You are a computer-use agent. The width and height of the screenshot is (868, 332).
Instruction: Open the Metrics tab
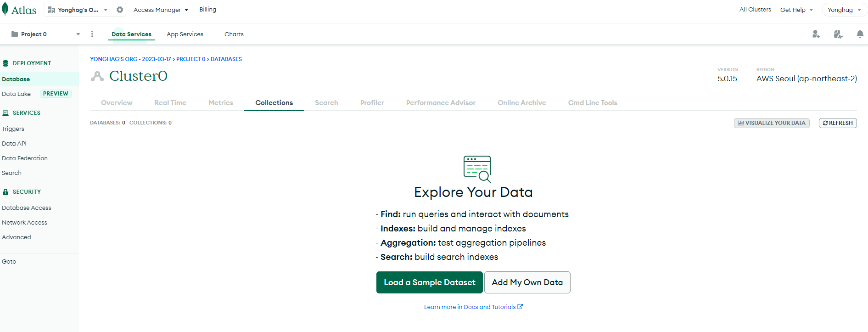221,103
